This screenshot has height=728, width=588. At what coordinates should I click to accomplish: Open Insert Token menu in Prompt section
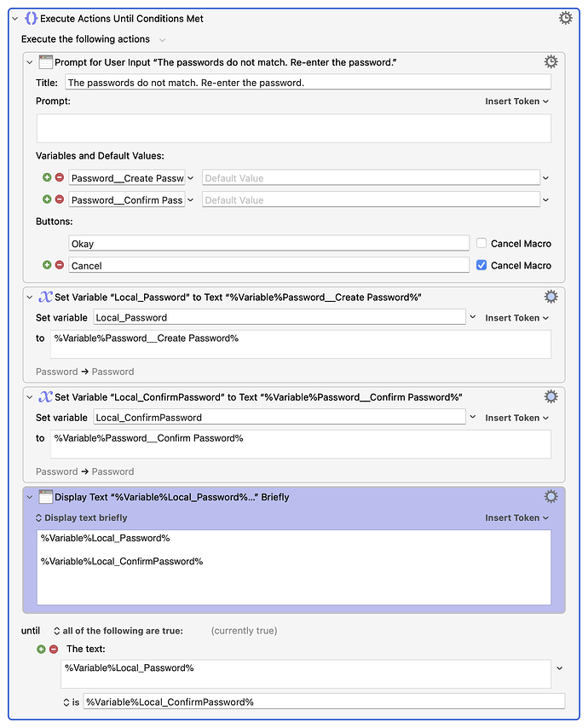516,101
